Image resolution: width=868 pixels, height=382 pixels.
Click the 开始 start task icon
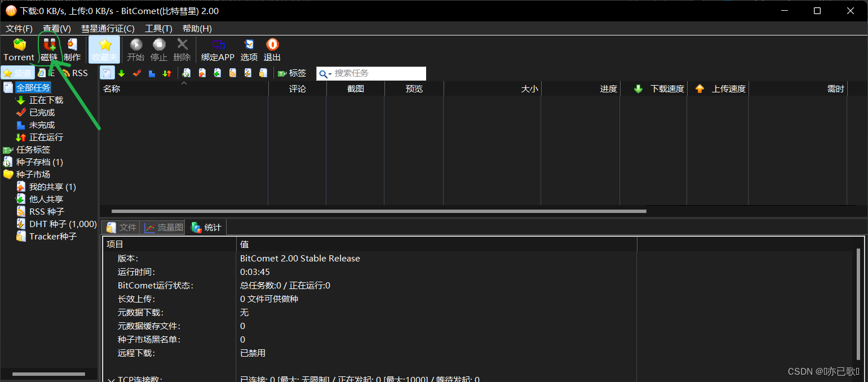[136, 50]
